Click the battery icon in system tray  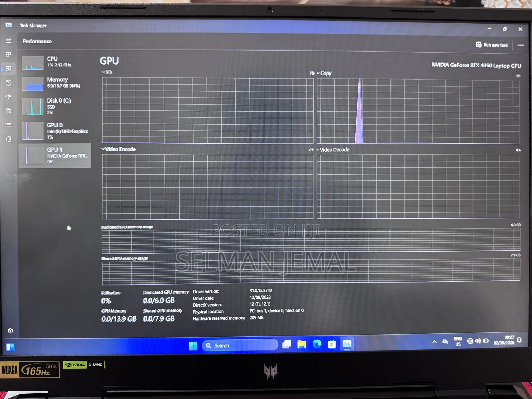click(x=486, y=341)
